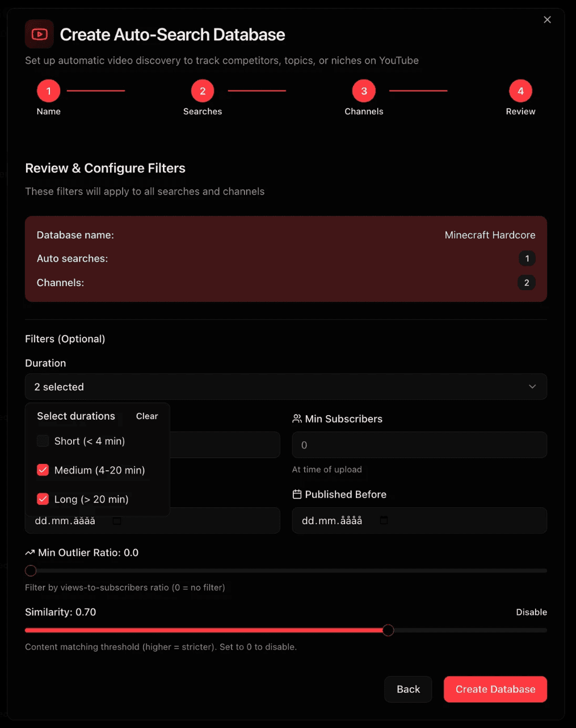Click the 'Select durations' header text
The width and height of the screenshot is (576, 728).
point(76,416)
